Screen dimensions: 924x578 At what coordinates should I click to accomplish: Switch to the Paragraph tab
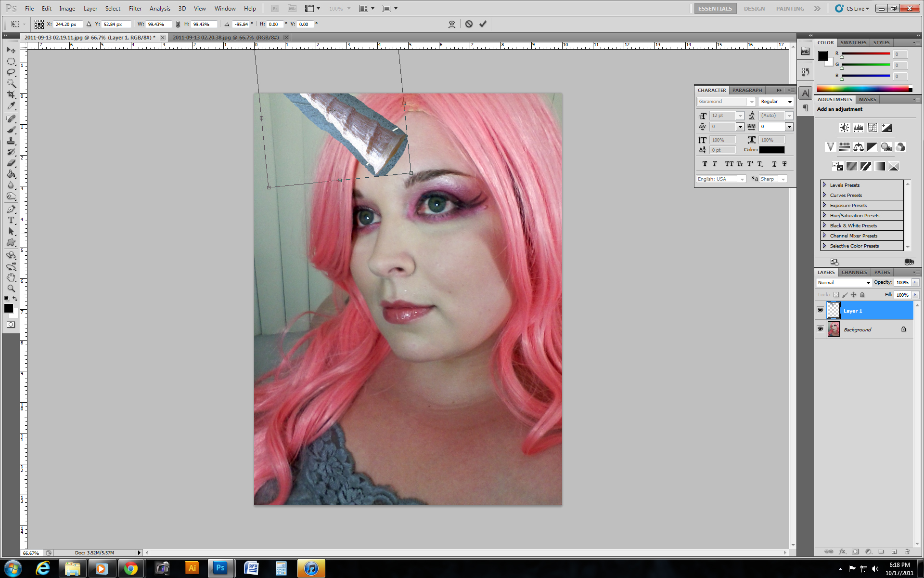point(747,90)
